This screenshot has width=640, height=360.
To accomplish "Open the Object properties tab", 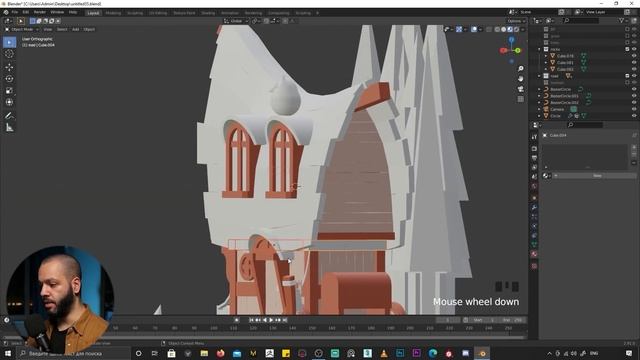I will pyautogui.click(x=534, y=198).
